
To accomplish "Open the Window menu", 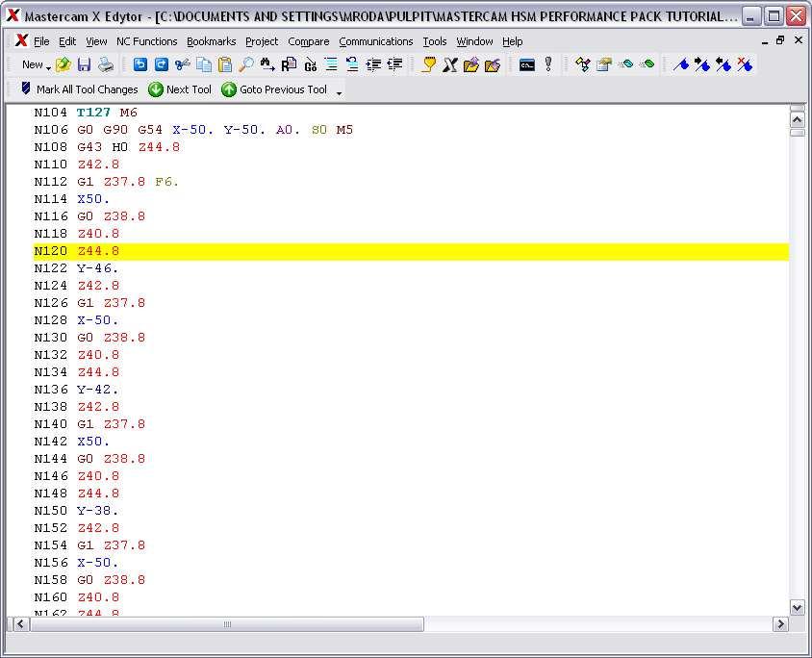I will click(474, 41).
